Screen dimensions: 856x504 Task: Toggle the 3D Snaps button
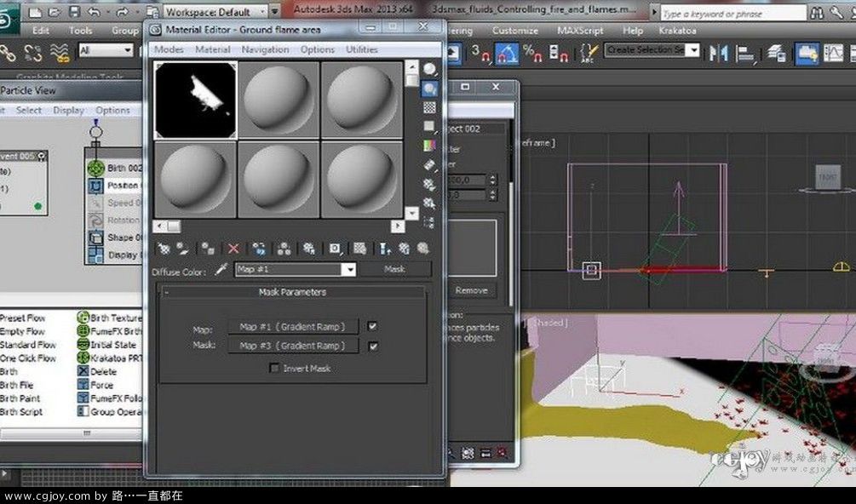(x=480, y=53)
